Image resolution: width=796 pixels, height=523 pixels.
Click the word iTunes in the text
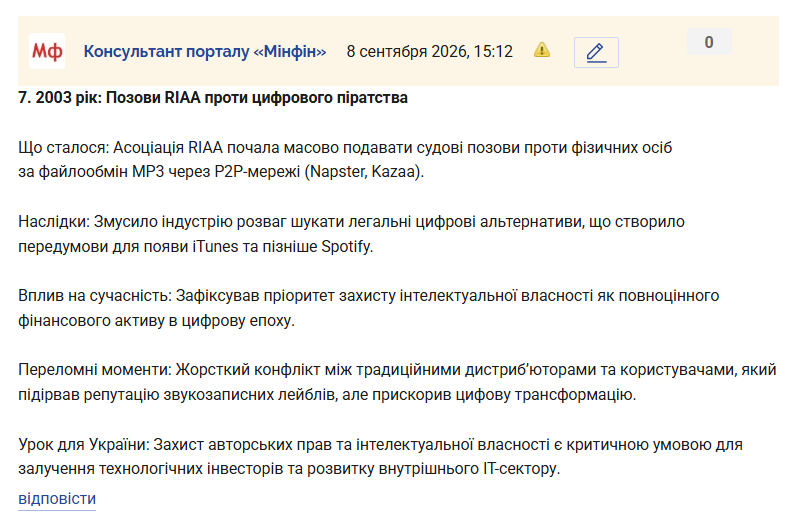215,246
